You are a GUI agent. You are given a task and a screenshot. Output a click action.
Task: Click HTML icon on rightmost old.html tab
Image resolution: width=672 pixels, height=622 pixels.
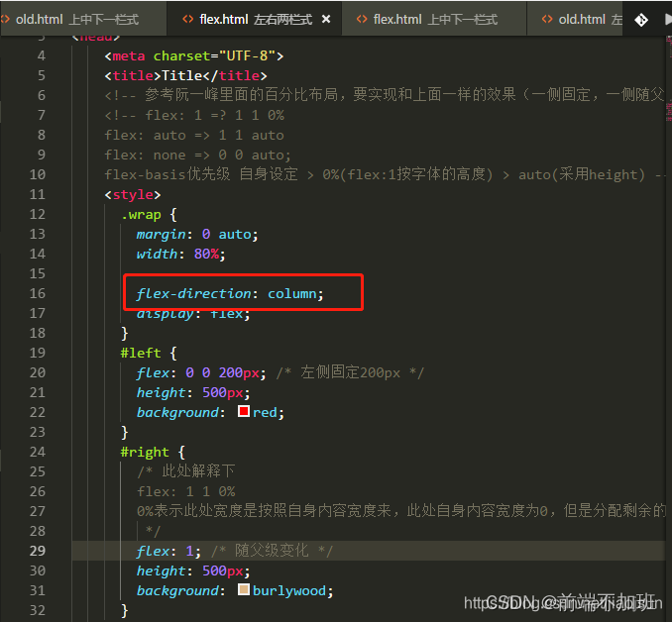click(x=547, y=20)
